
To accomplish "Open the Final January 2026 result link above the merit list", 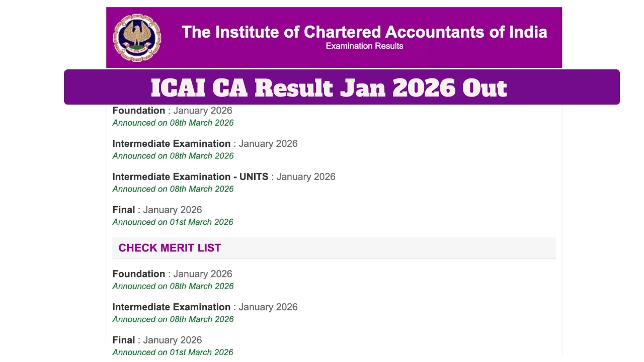I will coord(124,210).
